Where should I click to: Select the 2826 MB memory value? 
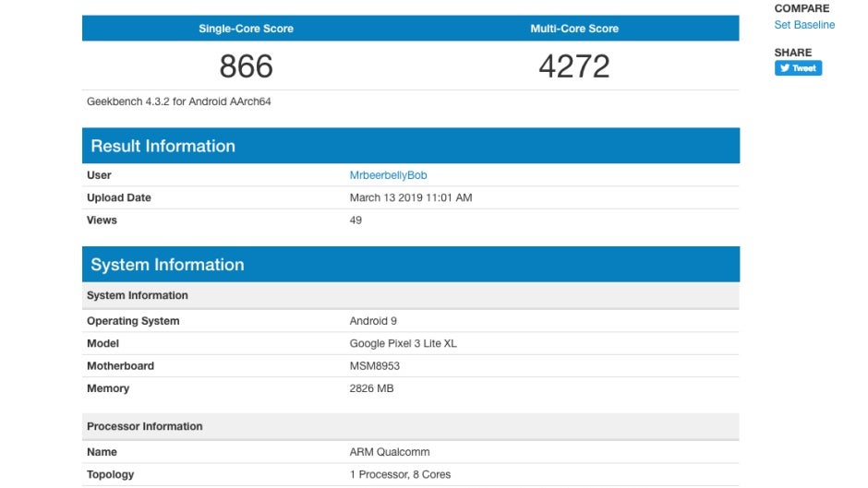tap(371, 388)
